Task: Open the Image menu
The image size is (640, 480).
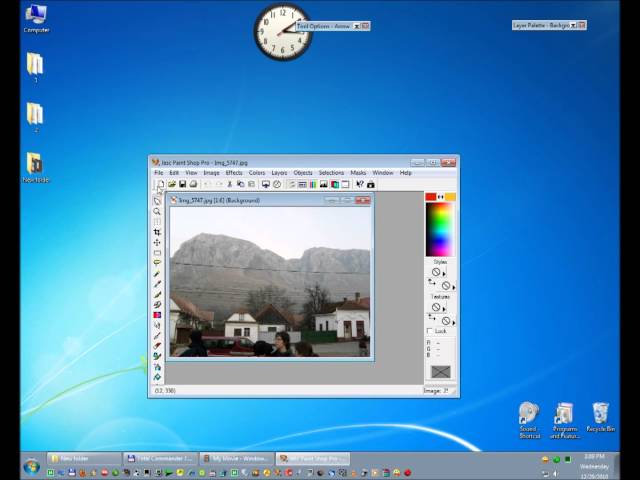Action: coord(211,173)
